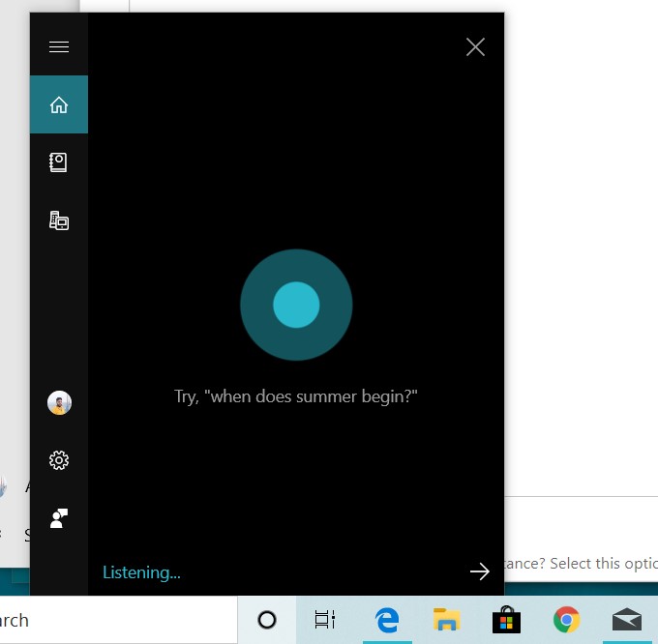658x644 pixels.
Task: Click the taskbar search box
Action: click(x=118, y=620)
